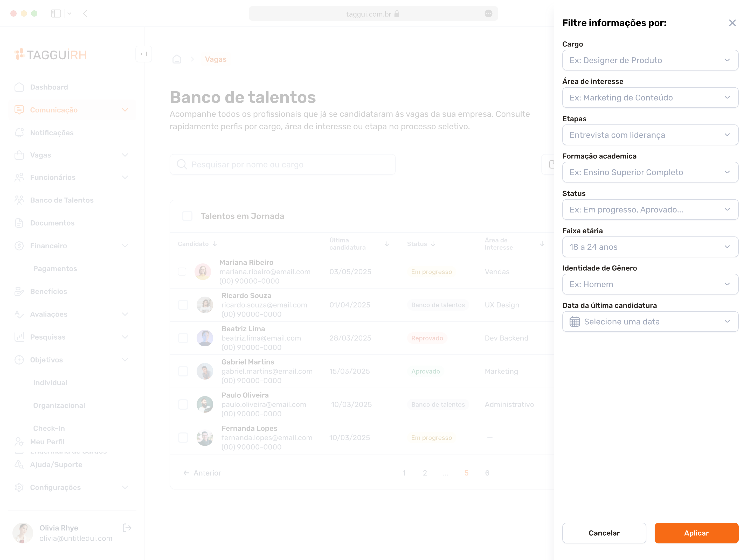Open the Cargo dropdown
This screenshot has height=560, width=747.
[x=650, y=60]
